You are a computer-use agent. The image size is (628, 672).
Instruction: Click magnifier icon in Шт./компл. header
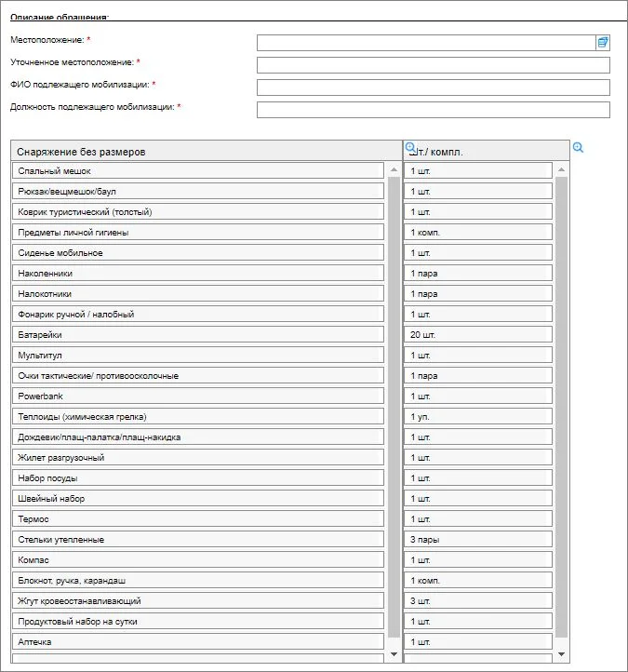tap(410, 147)
